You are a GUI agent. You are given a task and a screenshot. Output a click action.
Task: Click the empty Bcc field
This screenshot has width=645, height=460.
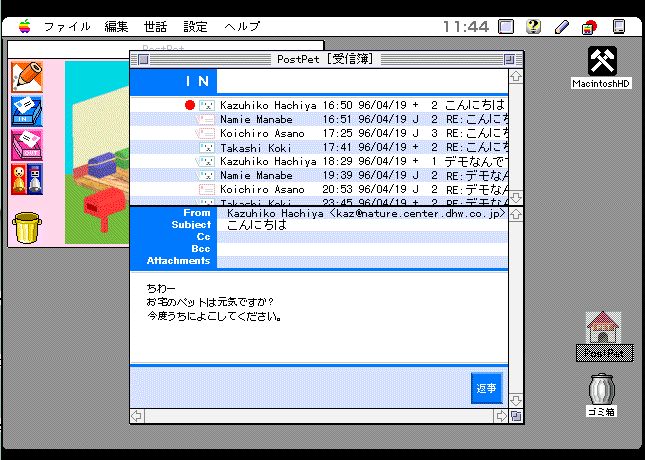pos(362,249)
